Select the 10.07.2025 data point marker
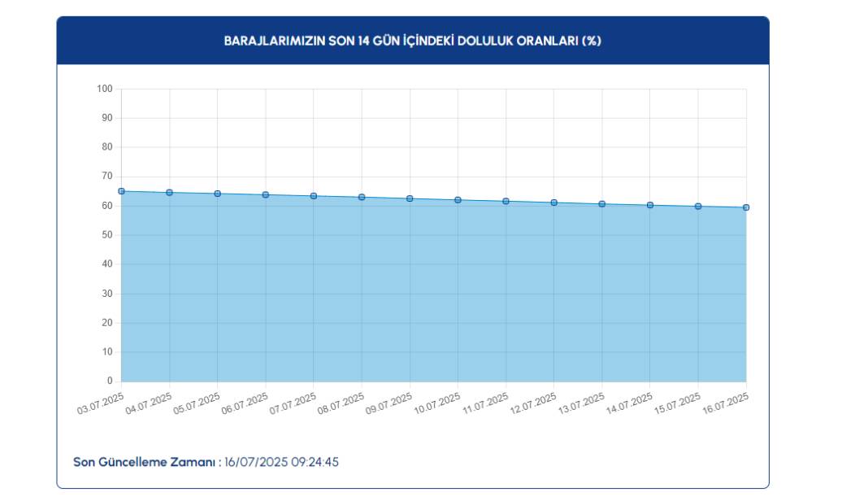 pyautogui.click(x=458, y=200)
